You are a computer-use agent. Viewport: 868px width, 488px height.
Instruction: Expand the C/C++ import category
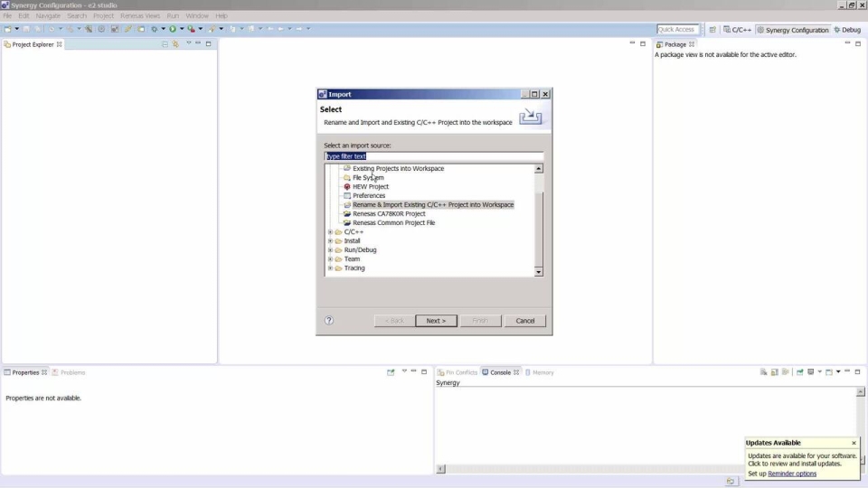331,232
